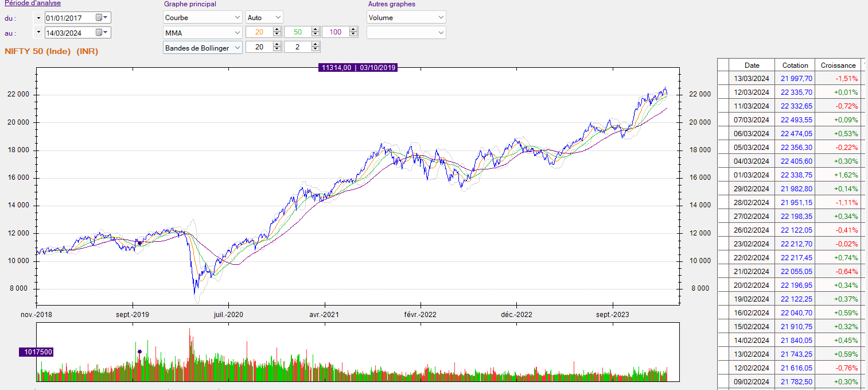Click small arrow button left of 'du' date

click(x=38, y=18)
